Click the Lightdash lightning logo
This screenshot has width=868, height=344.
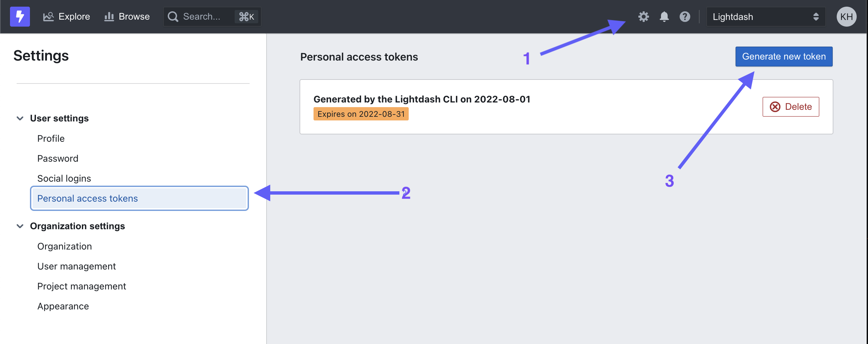click(x=20, y=17)
